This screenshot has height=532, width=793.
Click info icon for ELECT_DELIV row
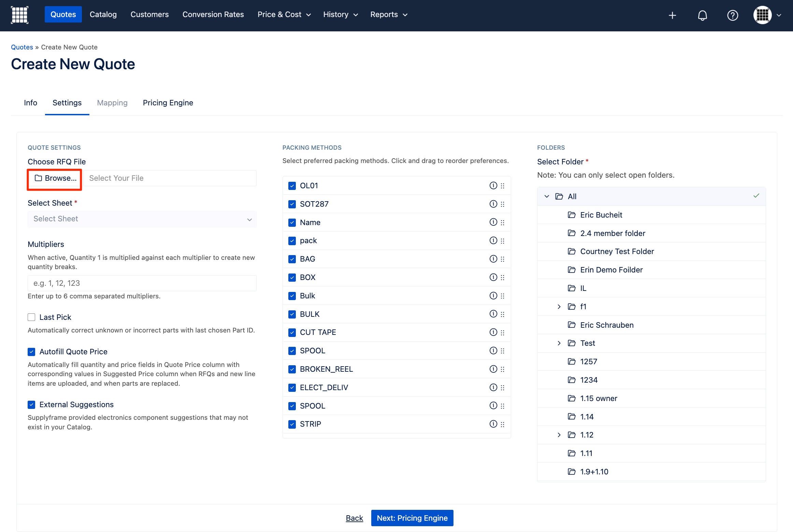[x=493, y=387]
